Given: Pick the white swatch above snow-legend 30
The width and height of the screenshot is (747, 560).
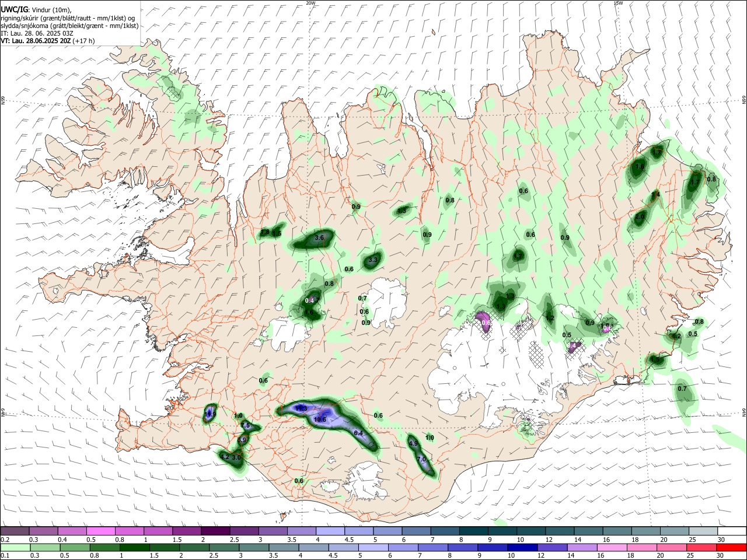Looking at the screenshot, I should pyautogui.click(x=732, y=531).
